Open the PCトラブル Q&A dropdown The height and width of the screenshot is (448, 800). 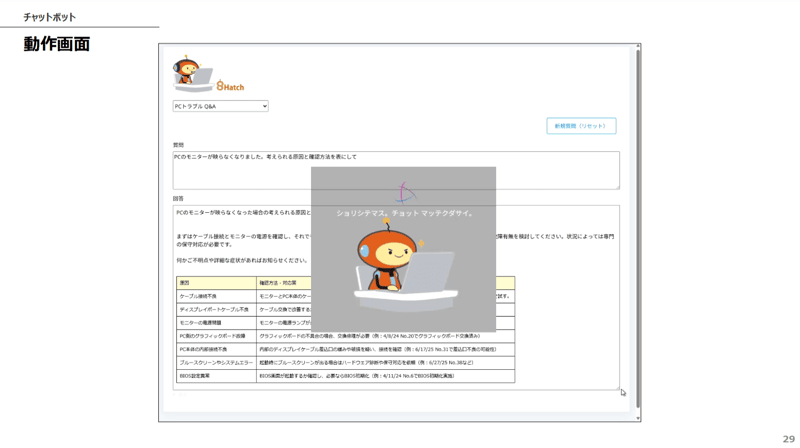point(221,106)
